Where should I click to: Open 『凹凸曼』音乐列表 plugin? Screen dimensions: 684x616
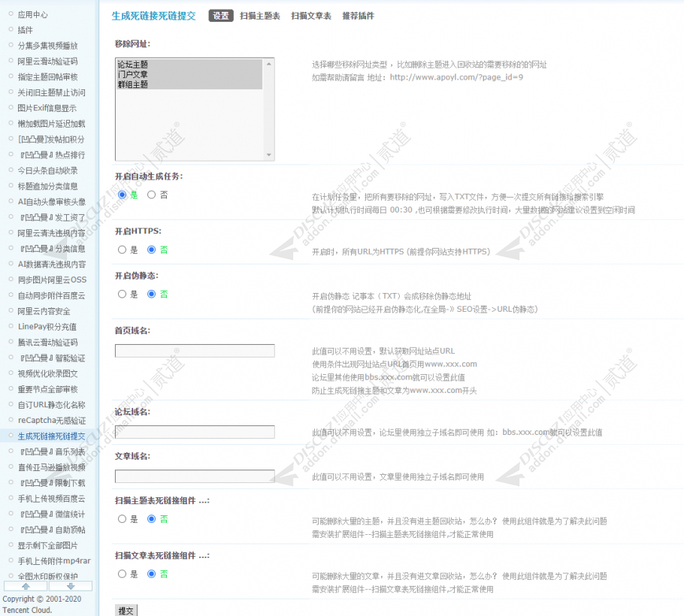click(51, 451)
